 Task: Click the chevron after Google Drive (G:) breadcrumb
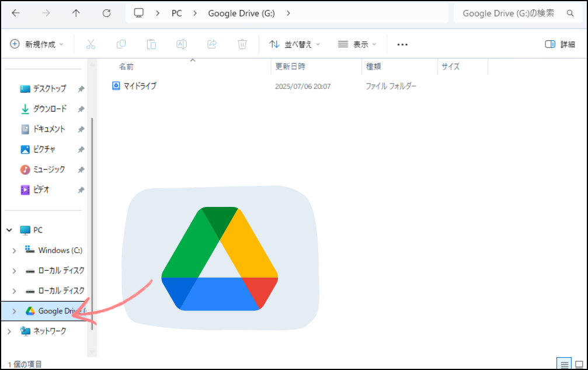288,13
